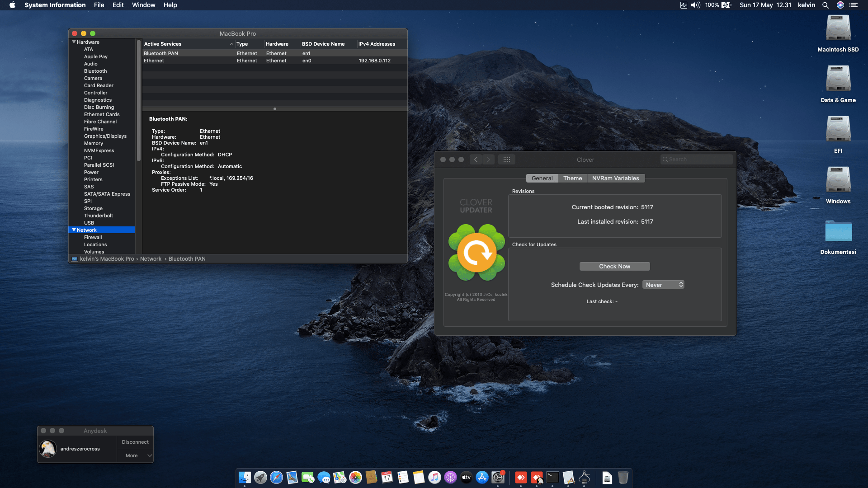Open Terminal from the dock
The width and height of the screenshot is (868, 488).
point(552,477)
